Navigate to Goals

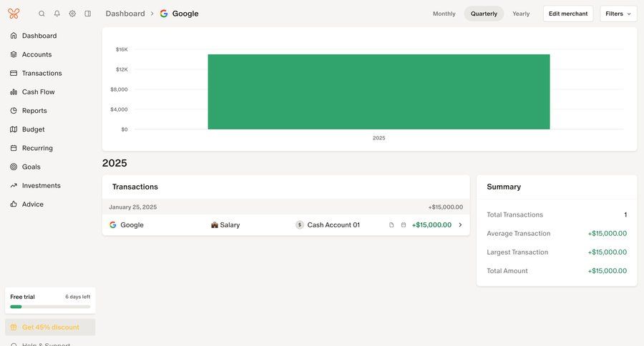point(31,167)
